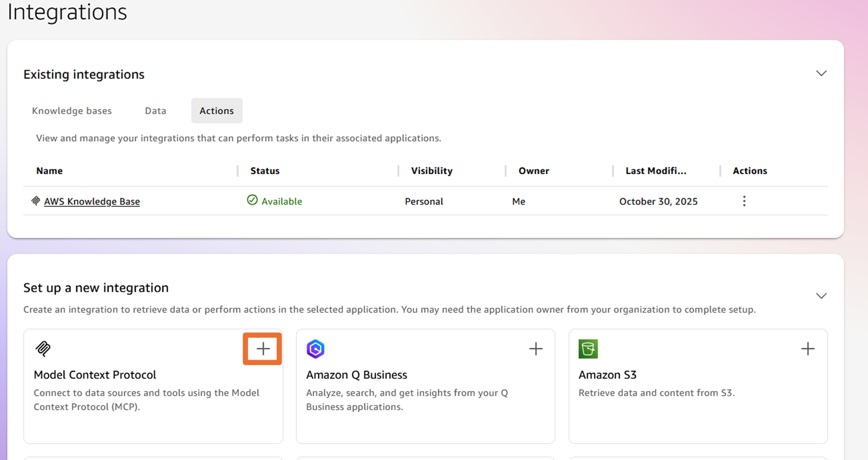The height and width of the screenshot is (460, 868).
Task: Collapse the Set up a new integration section
Action: click(821, 296)
